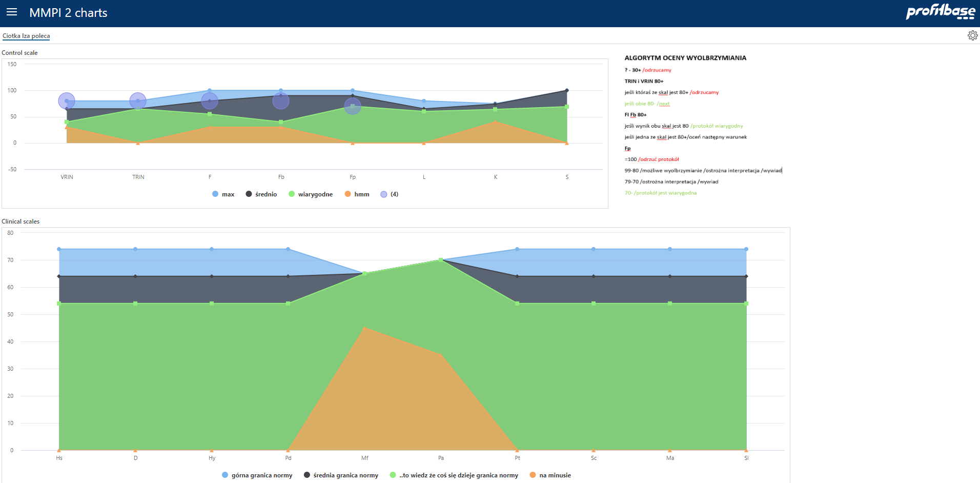Toggle the na minusie legend series
This screenshot has height=483, width=980.
point(550,475)
